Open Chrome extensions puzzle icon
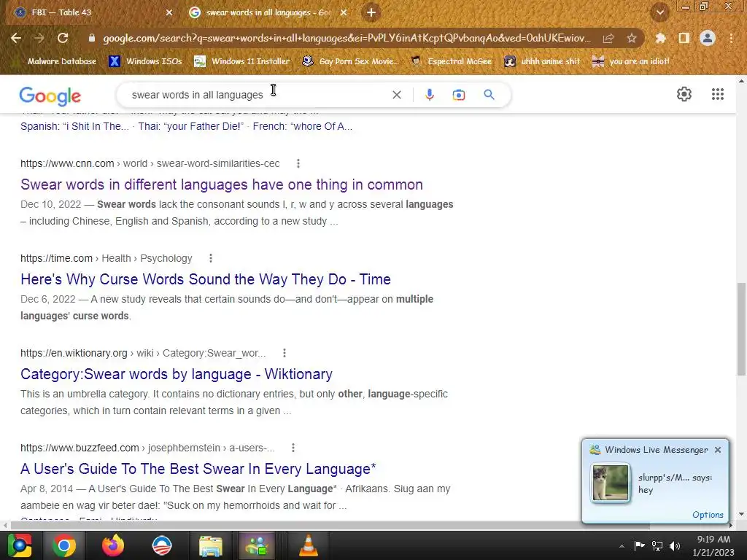 click(x=661, y=38)
